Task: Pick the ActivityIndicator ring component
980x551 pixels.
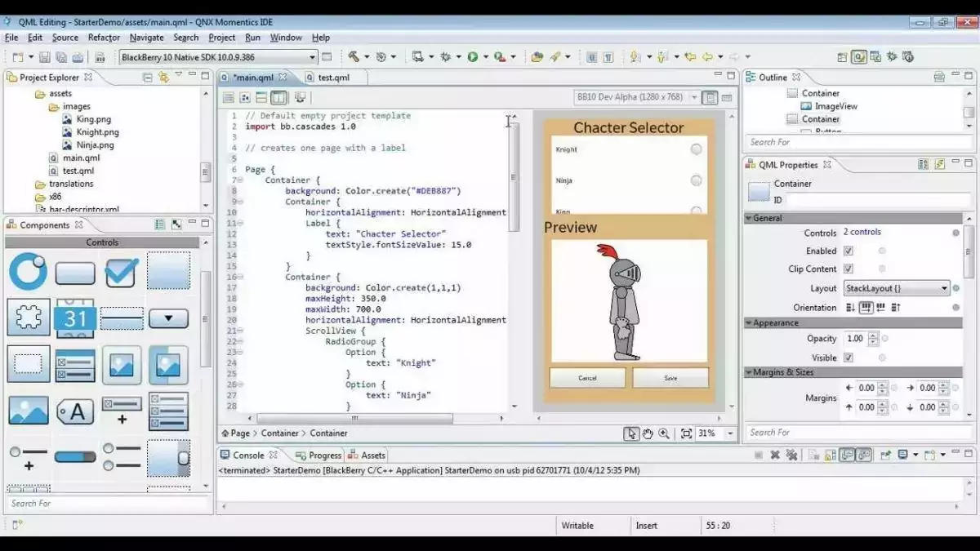Action: click(29, 273)
